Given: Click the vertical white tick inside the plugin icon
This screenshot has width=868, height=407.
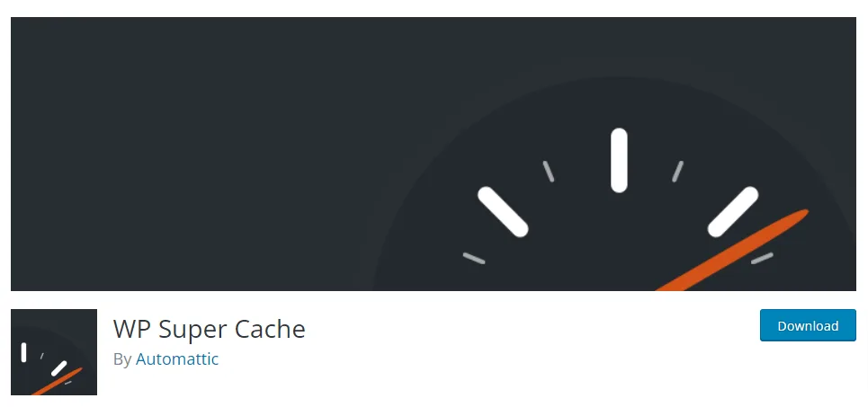Looking at the screenshot, I should [23, 352].
